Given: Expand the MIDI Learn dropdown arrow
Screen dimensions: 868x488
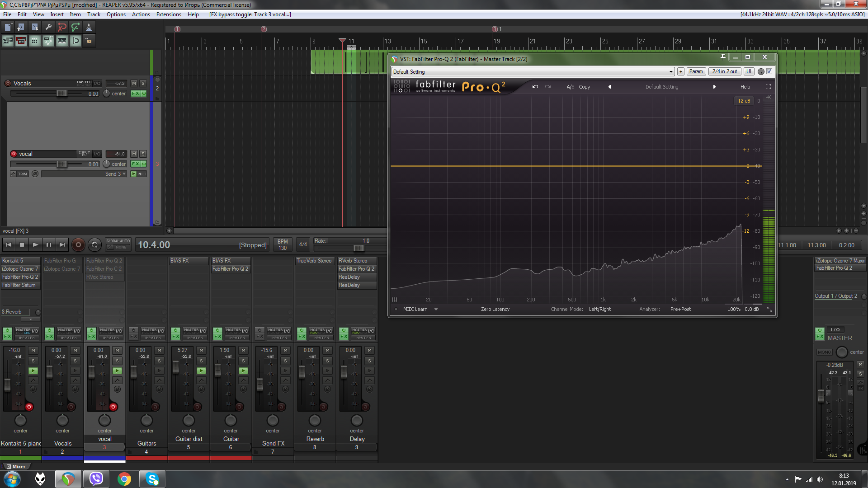Looking at the screenshot, I should click(436, 310).
